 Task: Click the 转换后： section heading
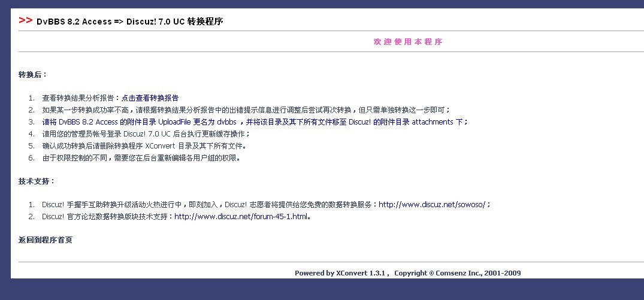33,74
